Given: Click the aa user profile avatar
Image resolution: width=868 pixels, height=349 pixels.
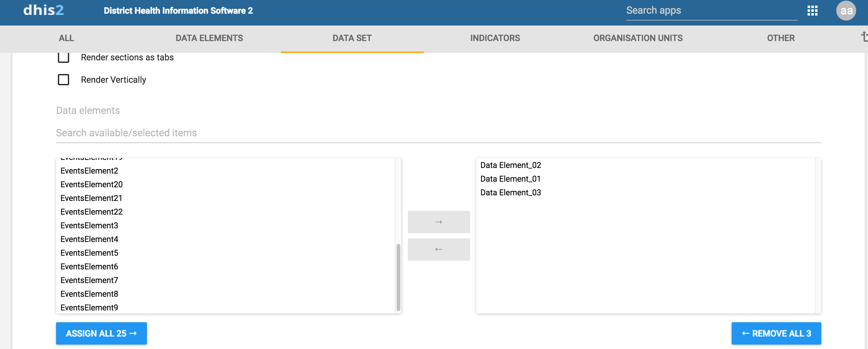Looking at the screenshot, I should pyautogui.click(x=846, y=11).
